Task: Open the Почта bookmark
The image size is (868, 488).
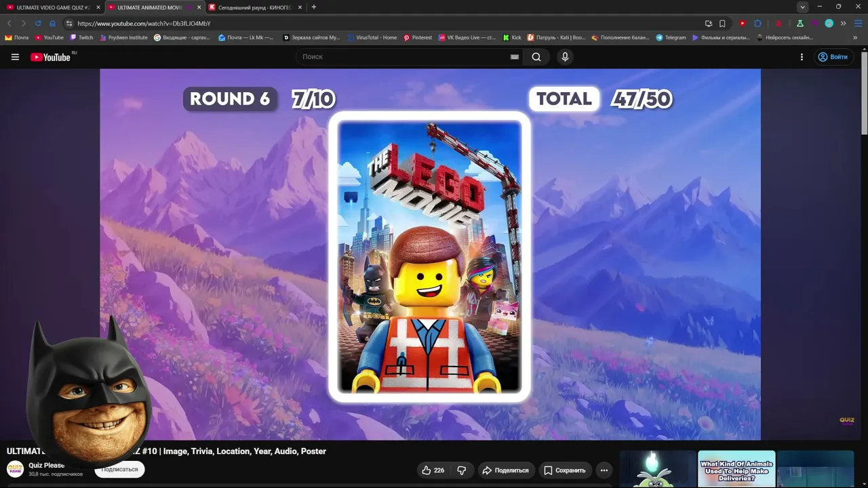Action: 17,37
